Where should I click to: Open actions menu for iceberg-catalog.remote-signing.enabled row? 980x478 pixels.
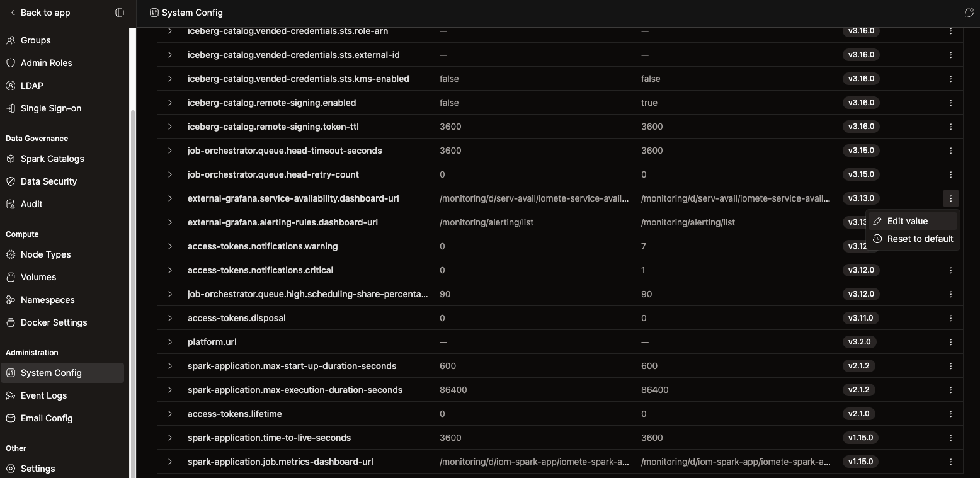coord(950,103)
